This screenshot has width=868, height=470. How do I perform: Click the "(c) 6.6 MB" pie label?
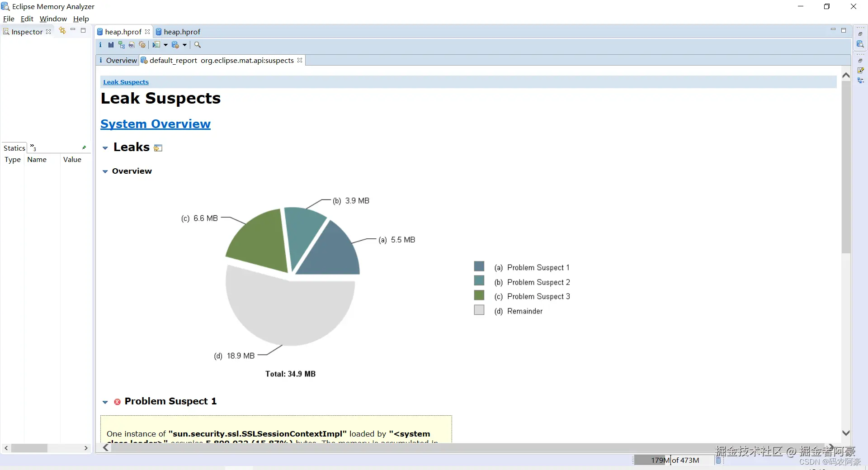(x=199, y=218)
